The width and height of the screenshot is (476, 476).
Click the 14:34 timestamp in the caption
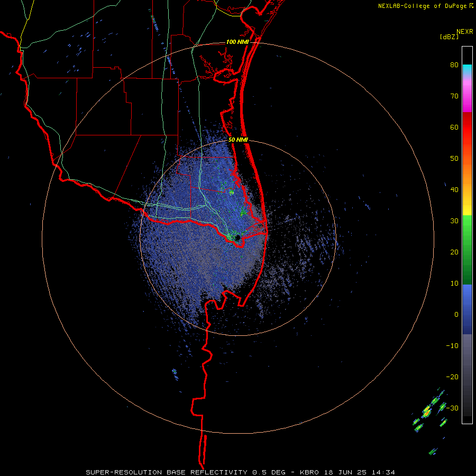[x=383, y=472]
